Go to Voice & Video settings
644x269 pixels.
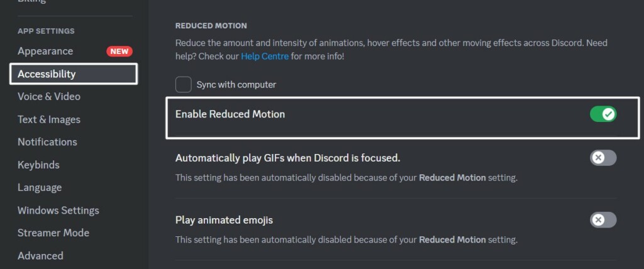pyautogui.click(x=49, y=97)
